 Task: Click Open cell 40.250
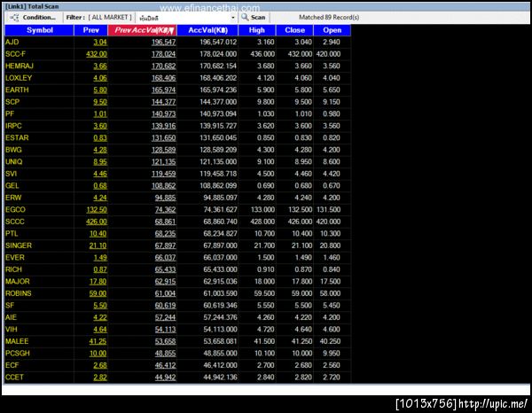(x=330, y=341)
